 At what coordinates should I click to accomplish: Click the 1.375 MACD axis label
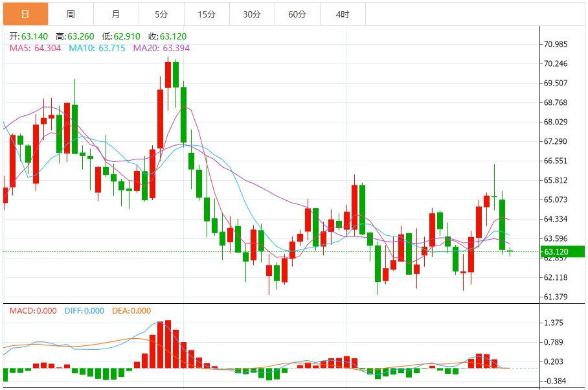click(554, 323)
